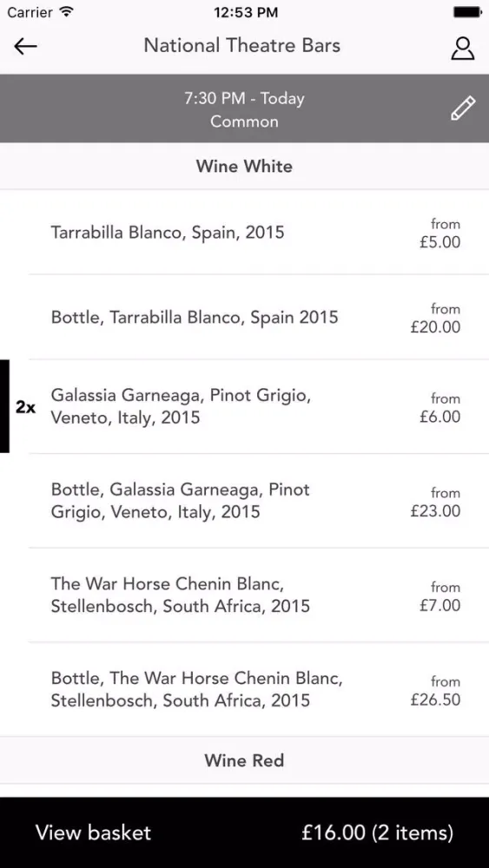Tap the back arrow icon

point(25,47)
